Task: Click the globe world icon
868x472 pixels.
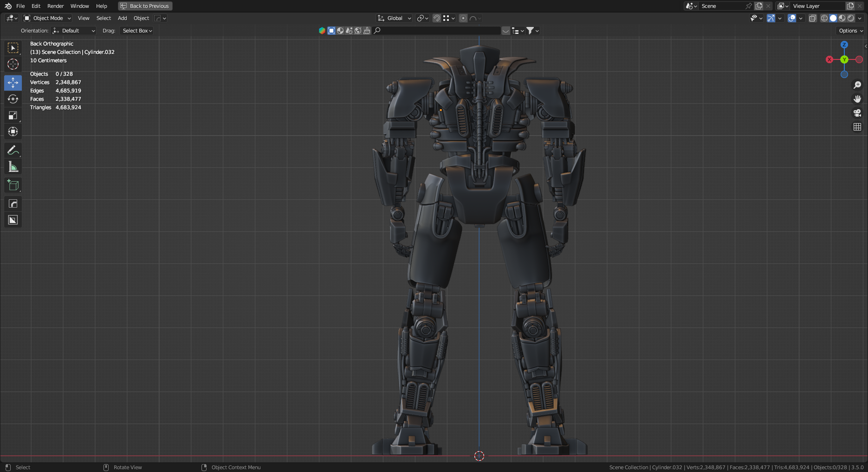Action: click(358, 31)
